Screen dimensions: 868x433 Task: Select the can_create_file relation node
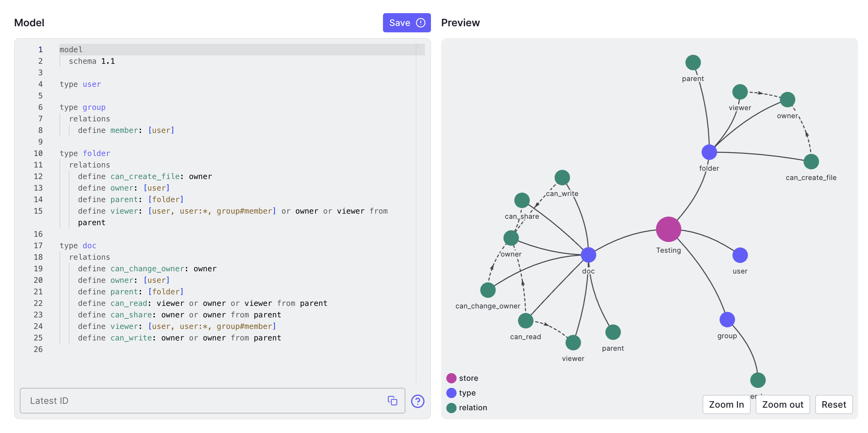pos(811,161)
